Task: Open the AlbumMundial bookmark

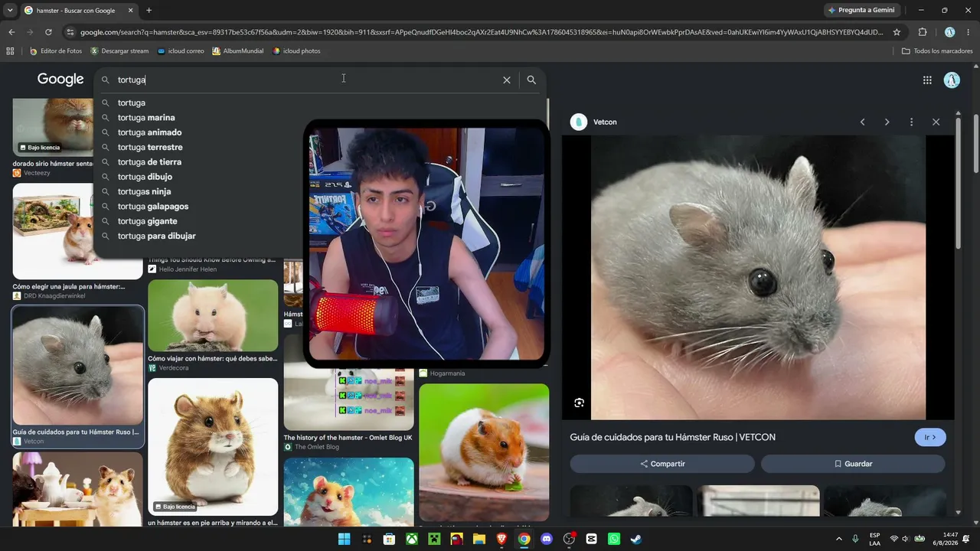Action: pos(238,51)
